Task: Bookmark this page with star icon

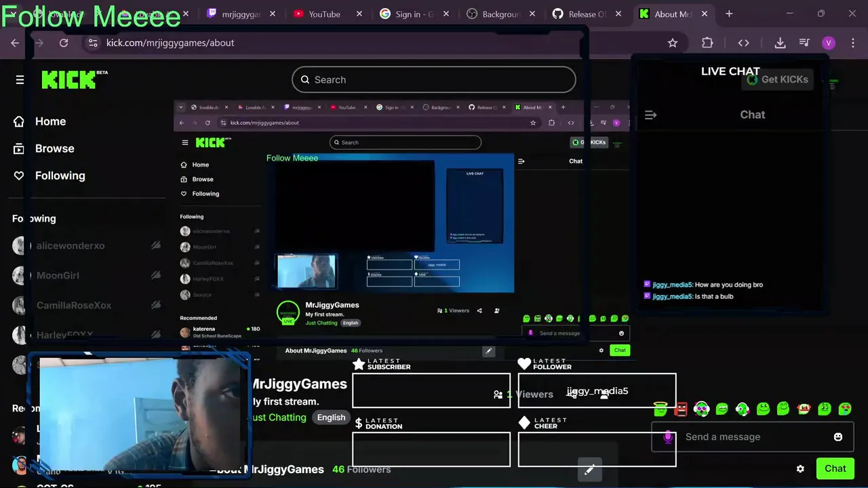Action: pos(673,43)
